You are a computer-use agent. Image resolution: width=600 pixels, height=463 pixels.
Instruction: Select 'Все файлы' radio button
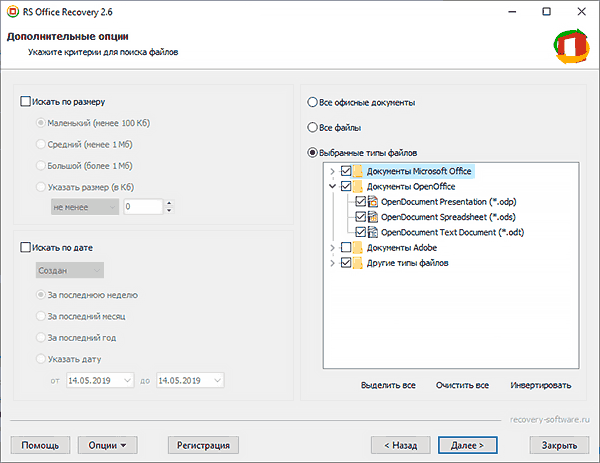click(313, 127)
